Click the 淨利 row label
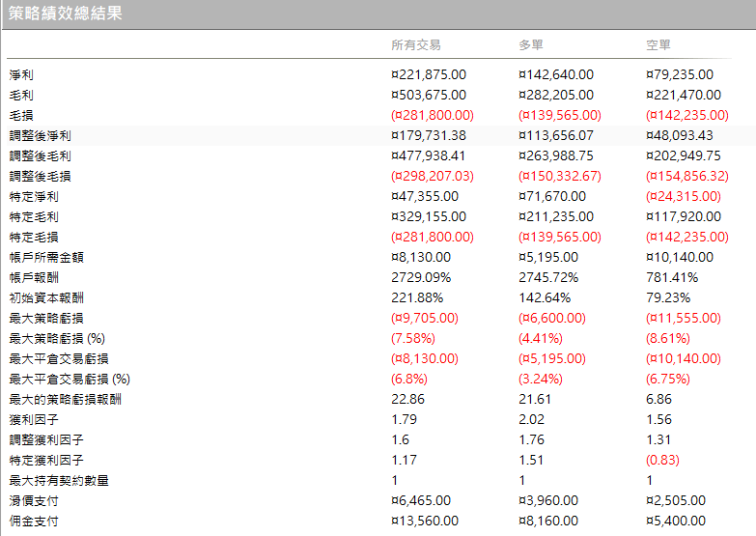 coord(21,74)
